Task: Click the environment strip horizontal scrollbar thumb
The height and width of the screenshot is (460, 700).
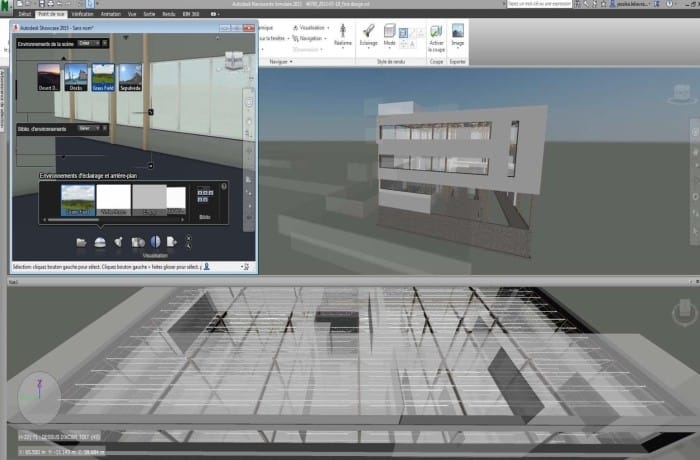Action: [73, 220]
